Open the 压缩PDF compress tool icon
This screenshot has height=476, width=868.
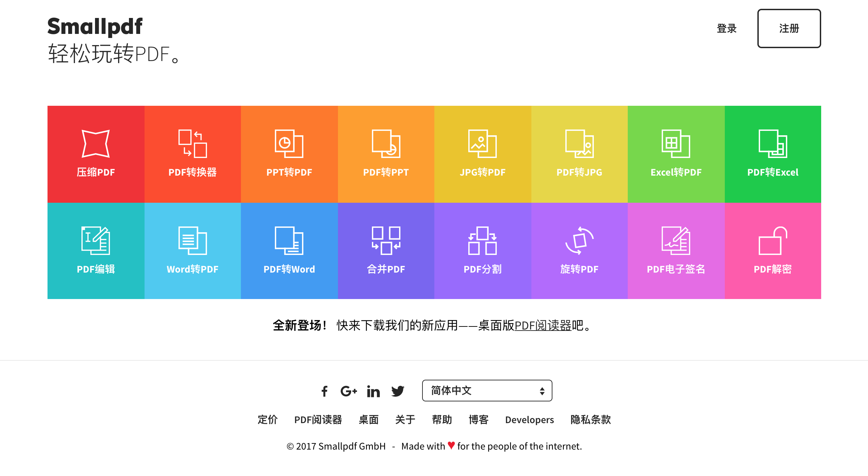[96, 144]
